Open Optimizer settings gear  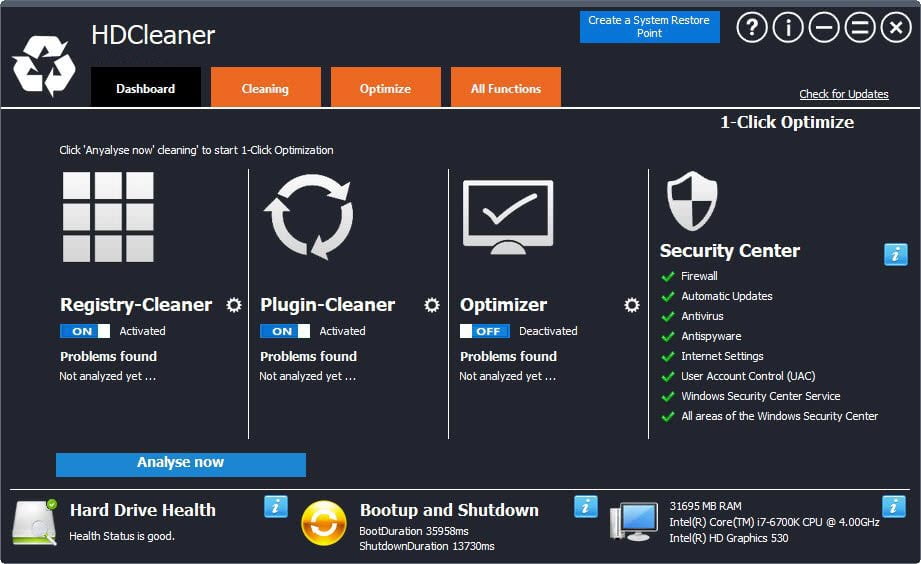pyautogui.click(x=631, y=305)
